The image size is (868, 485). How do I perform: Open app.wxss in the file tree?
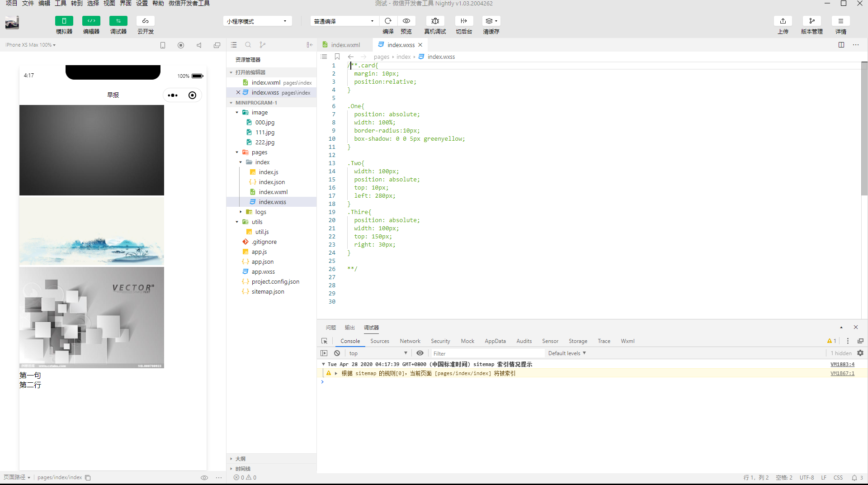pos(263,272)
